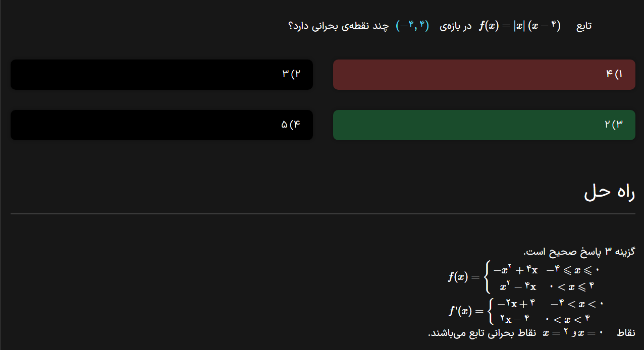Click the 'راه حل' solution heading

tap(609, 193)
